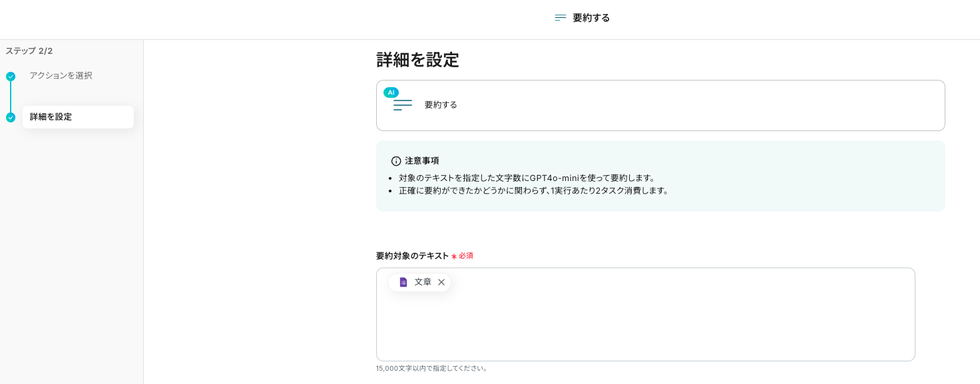Click the 要約する header title
This screenshot has height=384, width=980.
point(591,18)
